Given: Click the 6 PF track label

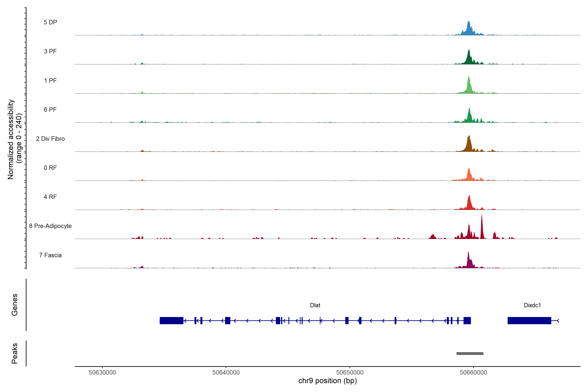Looking at the screenshot, I should (50, 109).
